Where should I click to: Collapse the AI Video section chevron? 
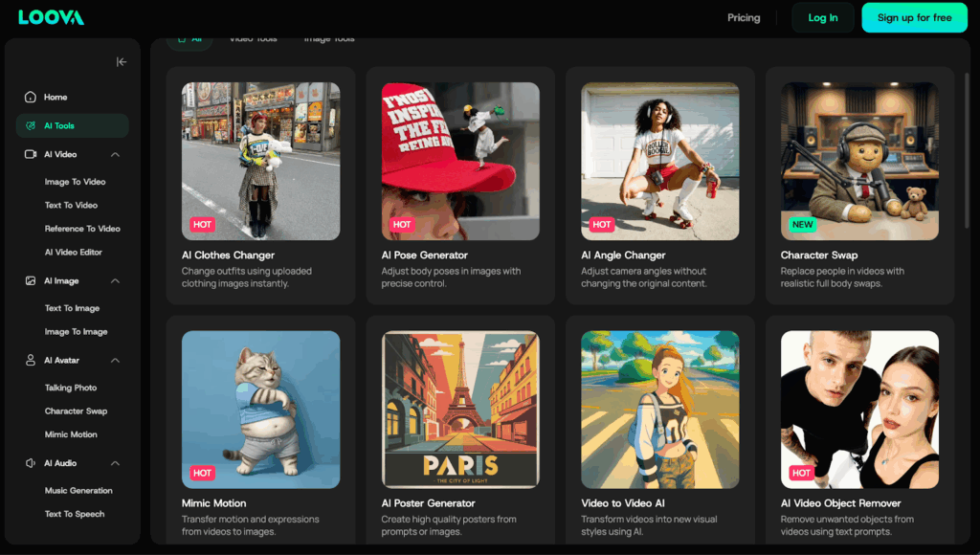tap(115, 154)
